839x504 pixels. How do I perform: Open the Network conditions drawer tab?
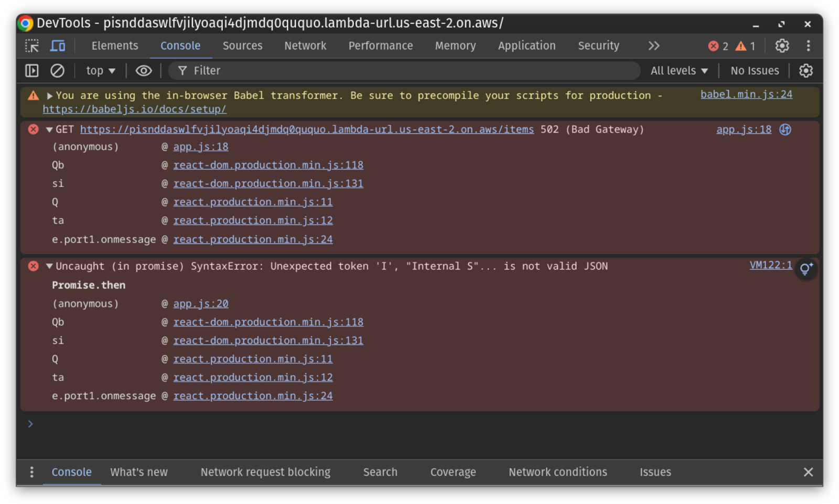click(x=558, y=473)
